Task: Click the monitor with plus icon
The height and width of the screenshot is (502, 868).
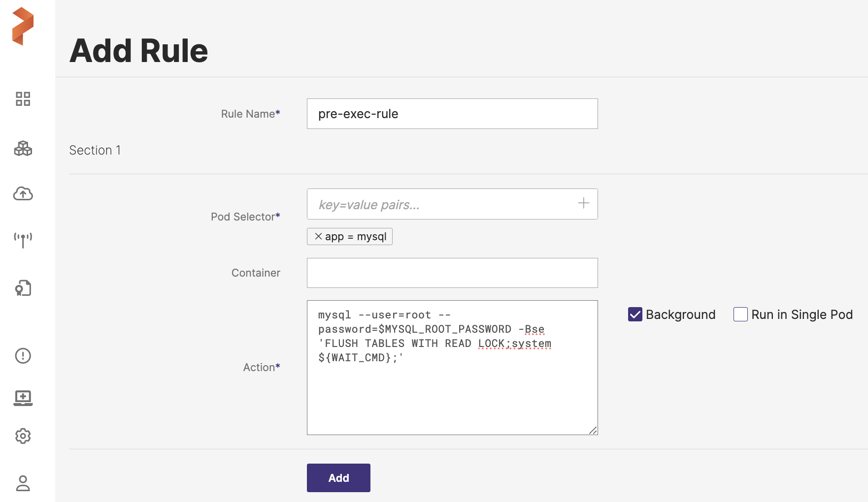Action: tap(23, 398)
